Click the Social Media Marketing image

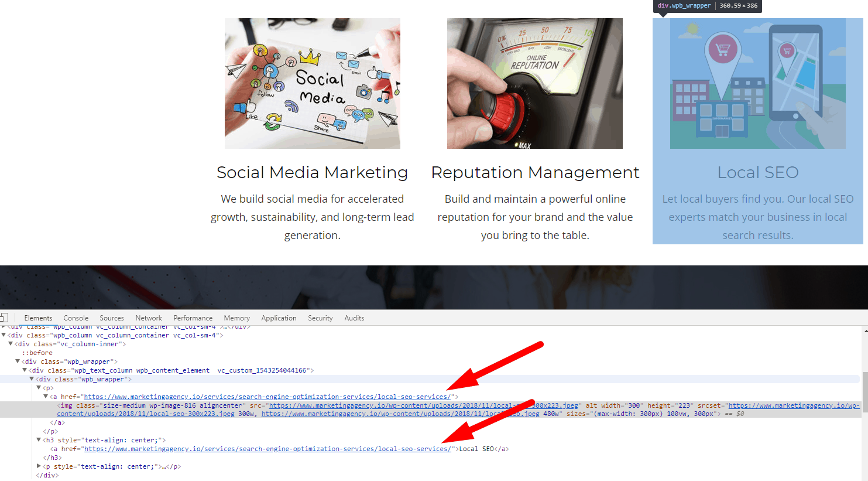pos(312,83)
